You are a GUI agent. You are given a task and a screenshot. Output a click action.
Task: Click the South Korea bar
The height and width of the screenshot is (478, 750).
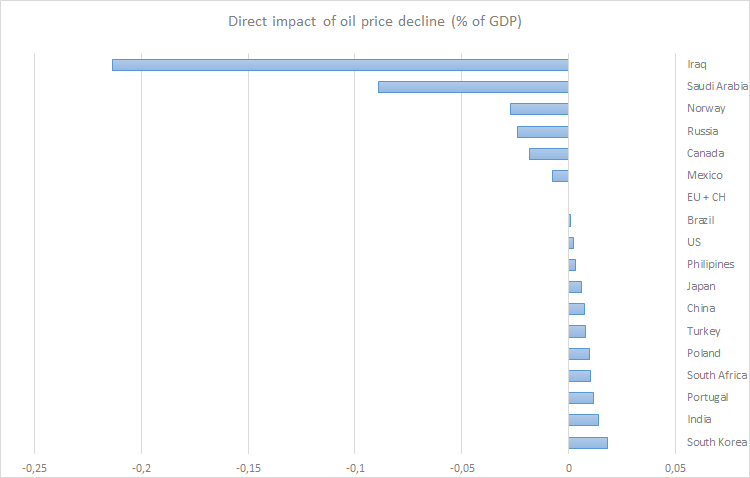tap(588, 442)
